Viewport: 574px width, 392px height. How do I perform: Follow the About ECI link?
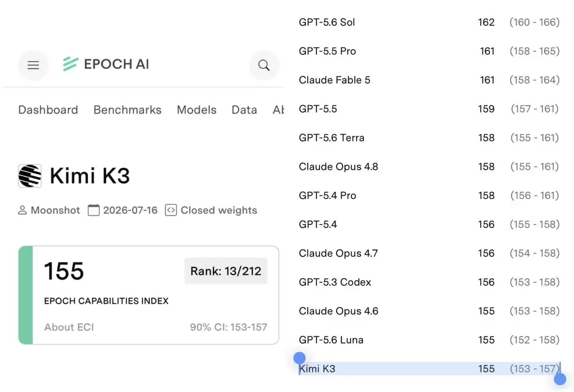(69, 327)
